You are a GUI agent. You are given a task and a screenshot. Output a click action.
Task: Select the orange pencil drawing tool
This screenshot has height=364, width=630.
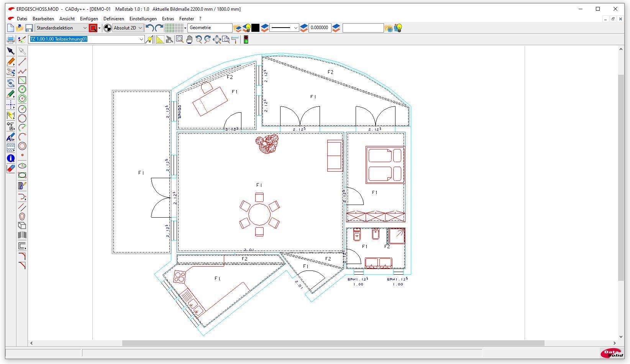click(x=11, y=62)
